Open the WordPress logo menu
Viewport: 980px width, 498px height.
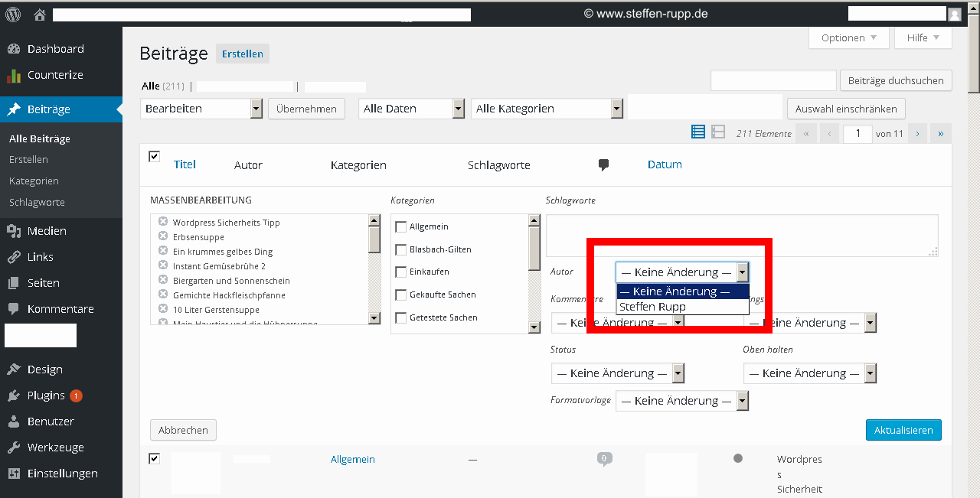[13, 14]
